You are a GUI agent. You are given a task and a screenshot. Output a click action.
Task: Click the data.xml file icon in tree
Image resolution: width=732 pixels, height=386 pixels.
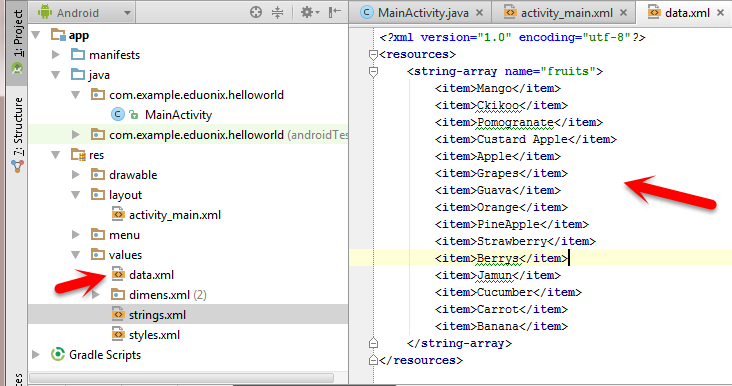pyautogui.click(x=118, y=274)
